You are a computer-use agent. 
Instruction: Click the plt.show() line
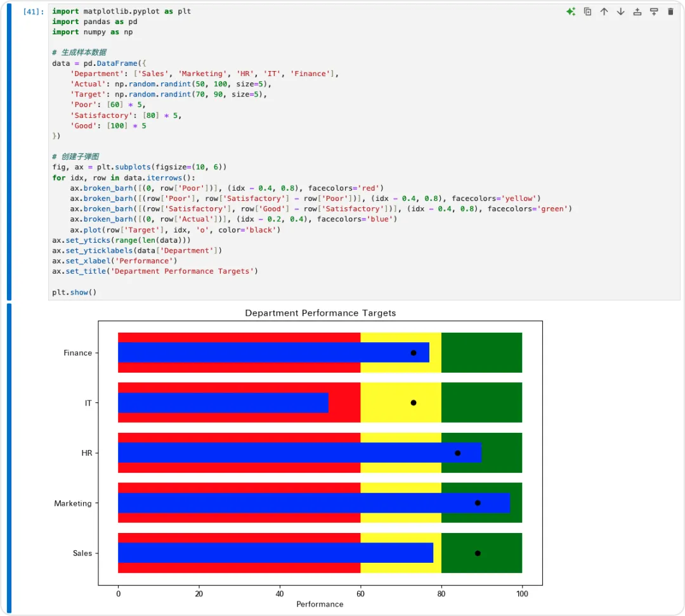(x=74, y=293)
